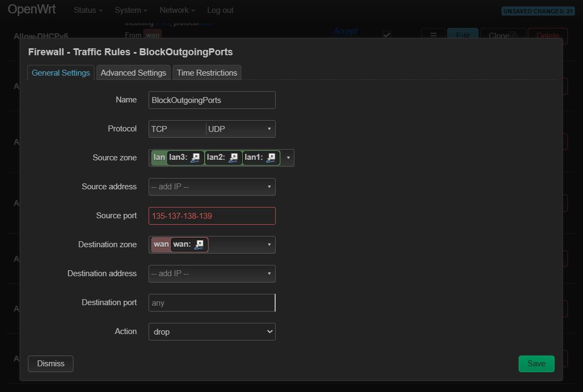This screenshot has height=392, width=583.
Task: Click the lan1 interface icon in Source zone
Action: tap(271, 157)
